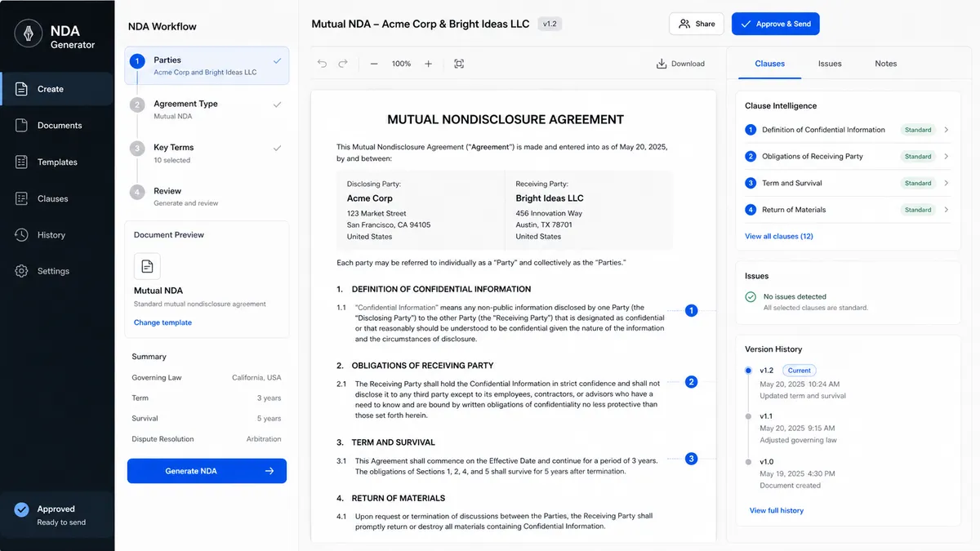Click Approve & Send button
Screen dimensions: 980x551
(775, 24)
